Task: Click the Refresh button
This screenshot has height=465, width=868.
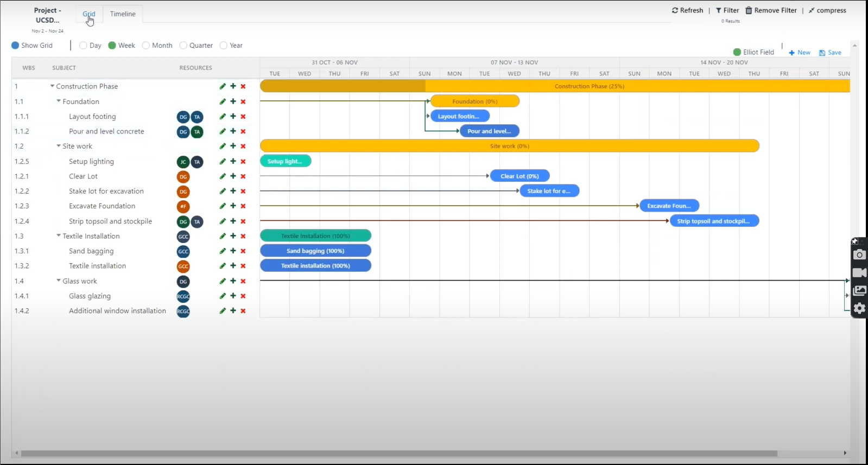Action: tap(687, 10)
